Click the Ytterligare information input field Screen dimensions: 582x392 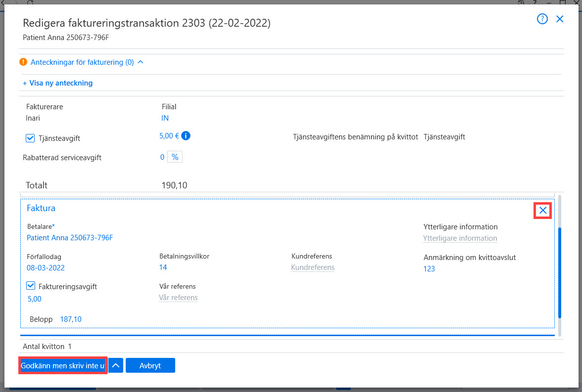click(460, 238)
